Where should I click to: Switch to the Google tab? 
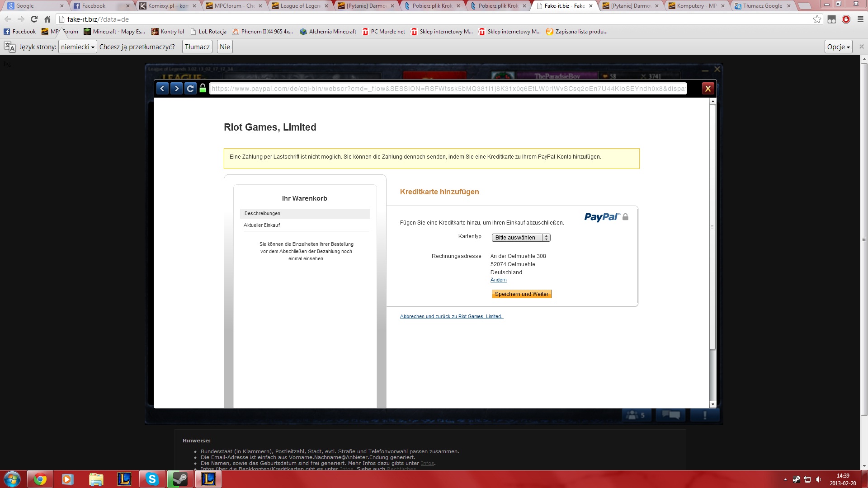pos(34,6)
